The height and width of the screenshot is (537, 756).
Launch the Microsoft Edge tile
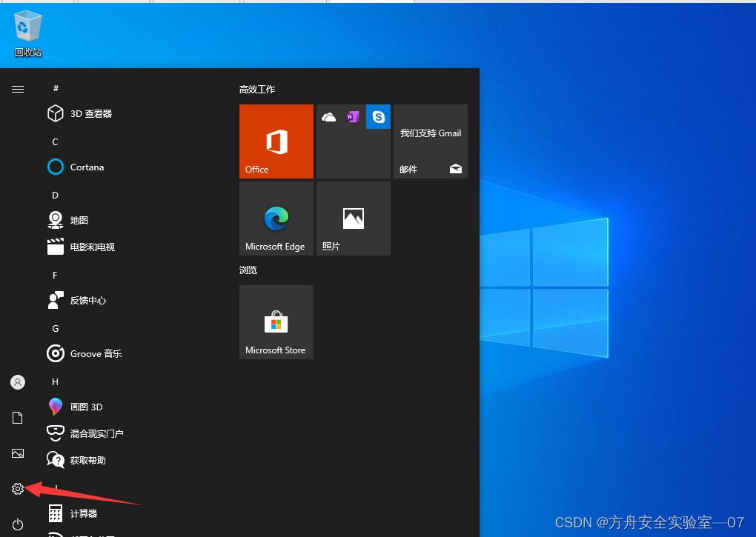276,219
